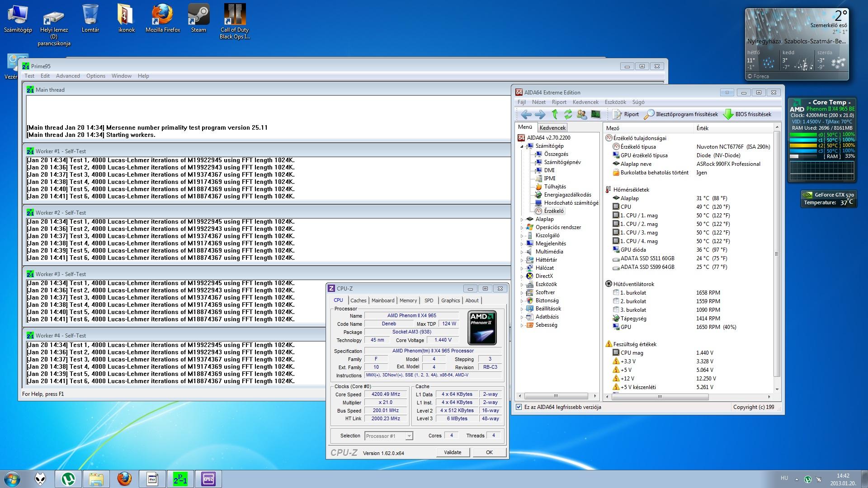
Task: Click HU language indicator in tray
Action: click(x=784, y=478)
